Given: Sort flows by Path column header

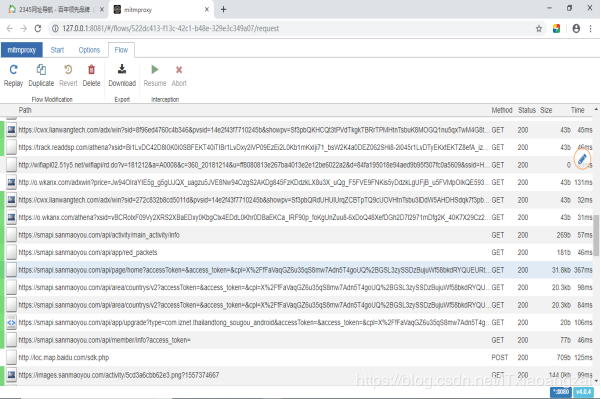Looking at the screenshot, I should 25,110.
